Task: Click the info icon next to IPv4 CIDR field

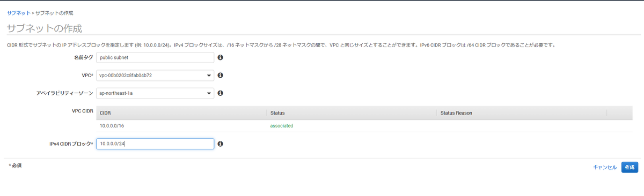Action: point(220,144)
